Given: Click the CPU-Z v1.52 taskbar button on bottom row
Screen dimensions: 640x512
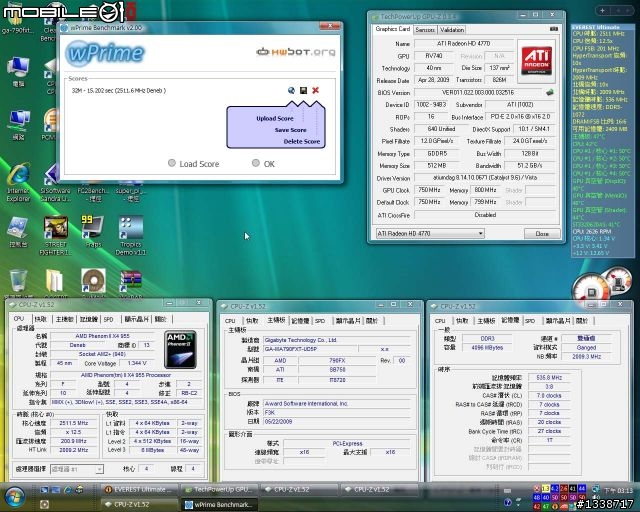Looking at the screenshot, I should 140,505.
